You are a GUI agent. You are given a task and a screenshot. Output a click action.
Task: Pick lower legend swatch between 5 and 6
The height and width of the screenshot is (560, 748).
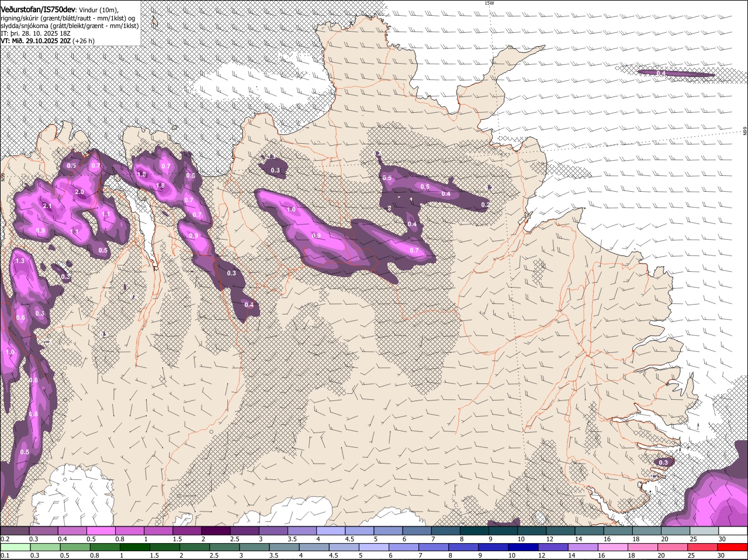click(374, 547)
